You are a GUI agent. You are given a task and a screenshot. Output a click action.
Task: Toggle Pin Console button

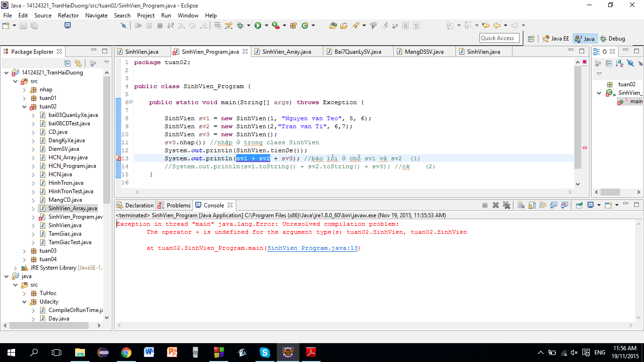(578, 205)
